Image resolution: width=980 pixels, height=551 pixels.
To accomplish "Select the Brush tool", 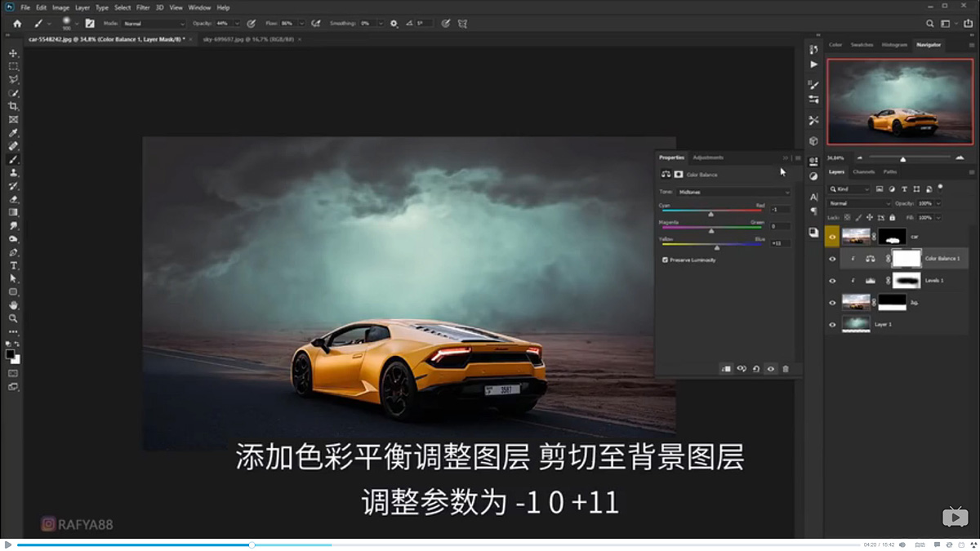I will [x=12, y=159].
